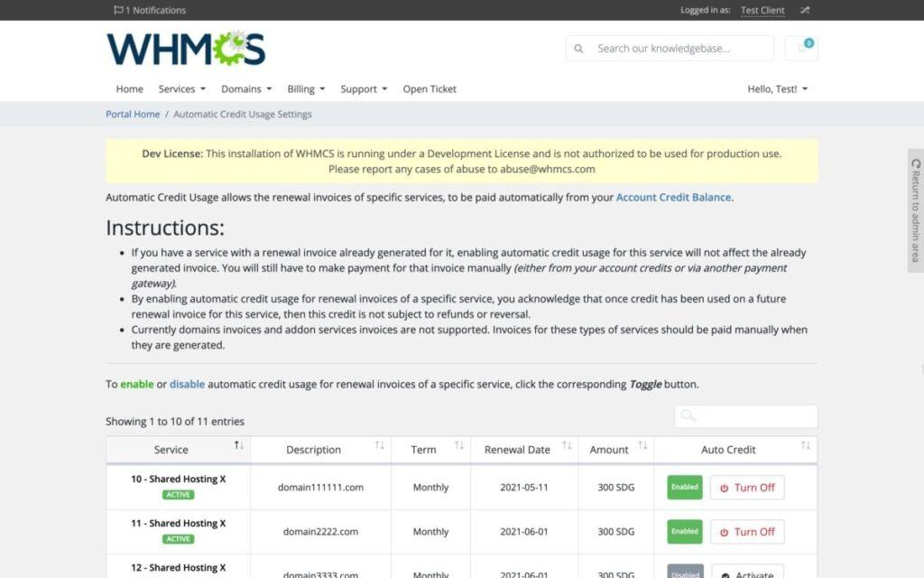Focus the table filter search box
The image size is (924, 578).
(x=746, y=416)
